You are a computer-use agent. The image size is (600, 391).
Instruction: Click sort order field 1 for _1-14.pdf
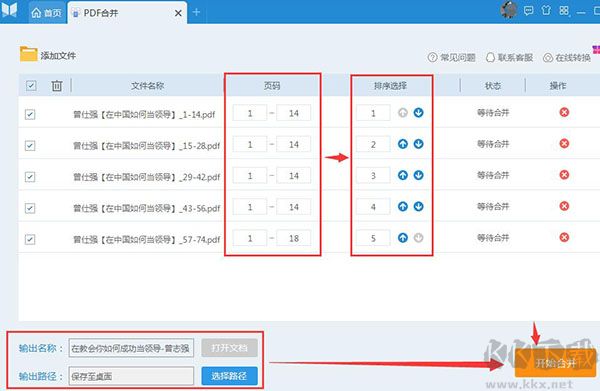(373, 113)
